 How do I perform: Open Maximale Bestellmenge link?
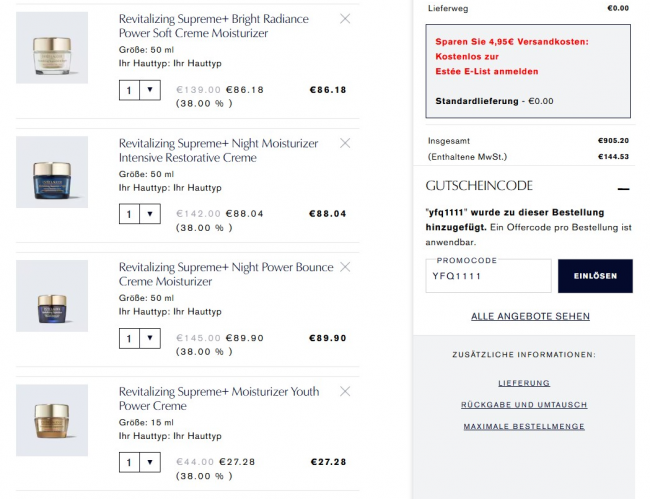(524, 427)
